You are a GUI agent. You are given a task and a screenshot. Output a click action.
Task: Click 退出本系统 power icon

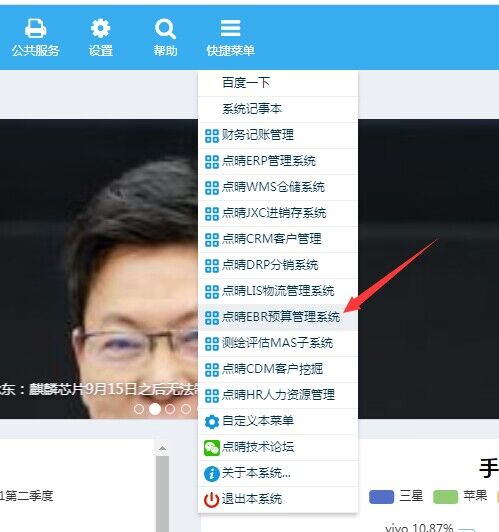[x=212, y=500]
